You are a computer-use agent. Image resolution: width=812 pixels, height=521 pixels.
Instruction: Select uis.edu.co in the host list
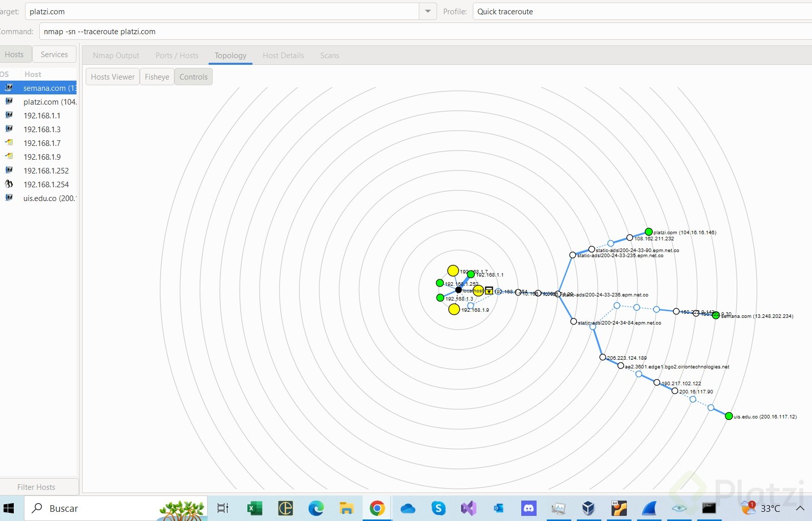click(x=38, y=198)
